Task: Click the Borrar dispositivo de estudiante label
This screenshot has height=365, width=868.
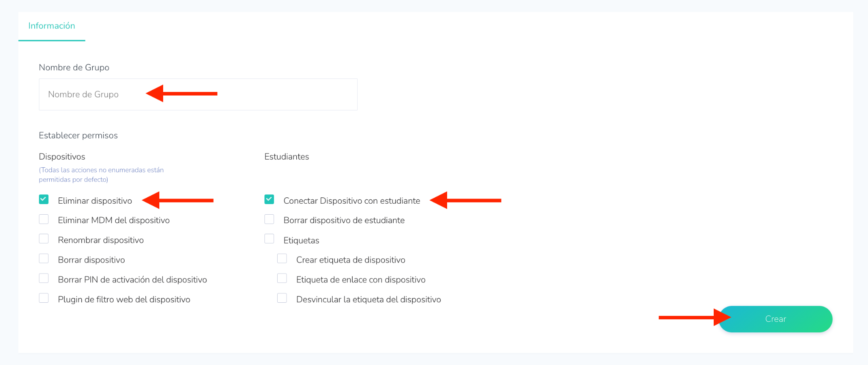Action: 344,220
